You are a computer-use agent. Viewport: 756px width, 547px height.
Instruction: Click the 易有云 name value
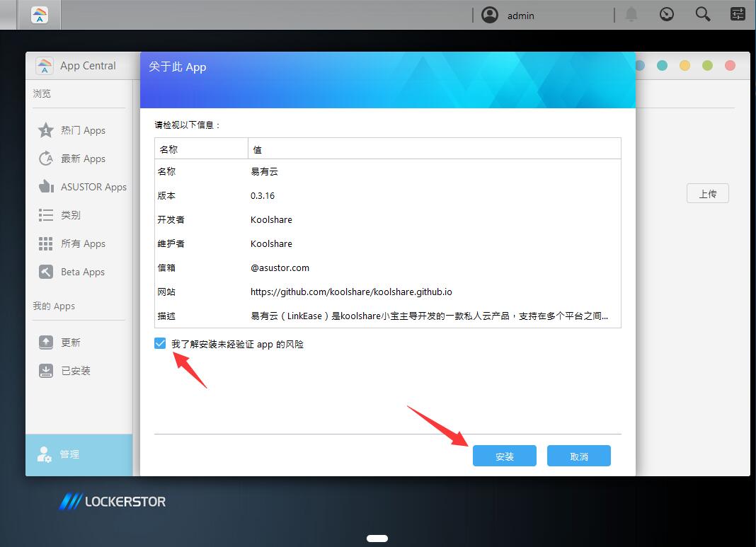point(264,171)
